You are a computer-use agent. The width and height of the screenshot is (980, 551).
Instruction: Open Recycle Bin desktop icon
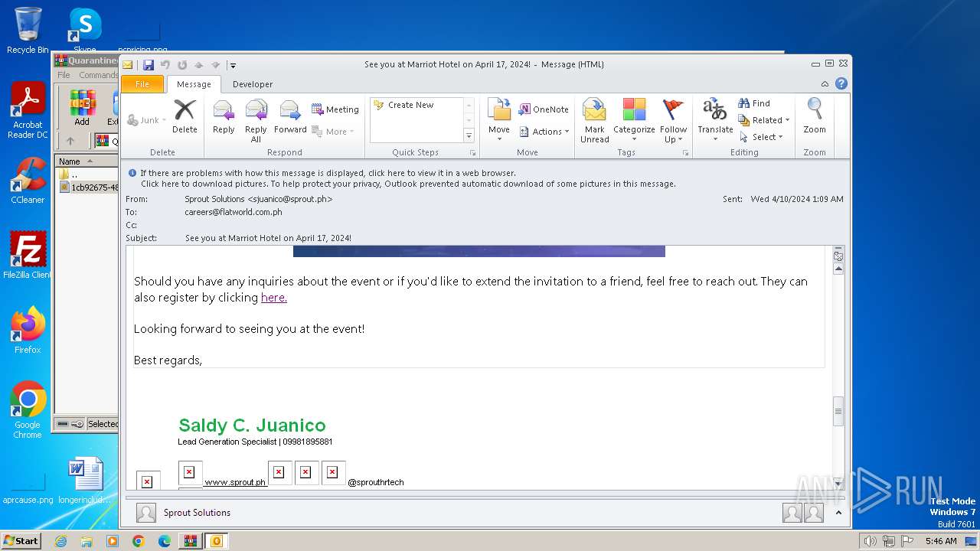coord(28,30)
